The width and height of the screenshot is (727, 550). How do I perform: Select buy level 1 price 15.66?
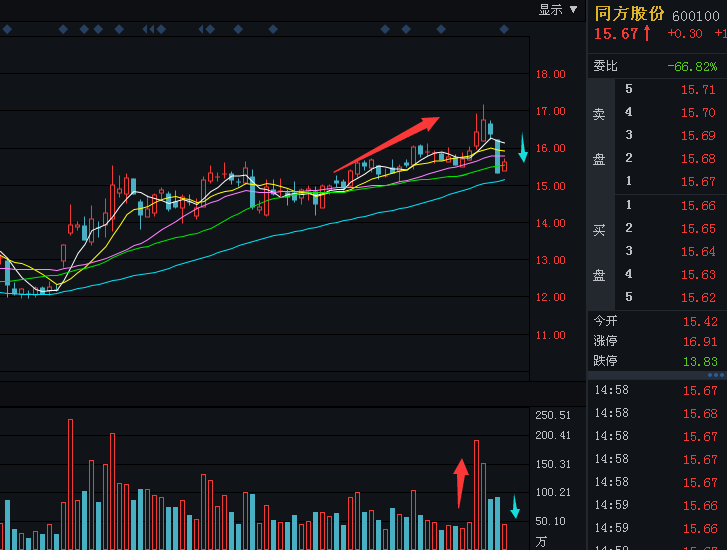pos(698,205)
